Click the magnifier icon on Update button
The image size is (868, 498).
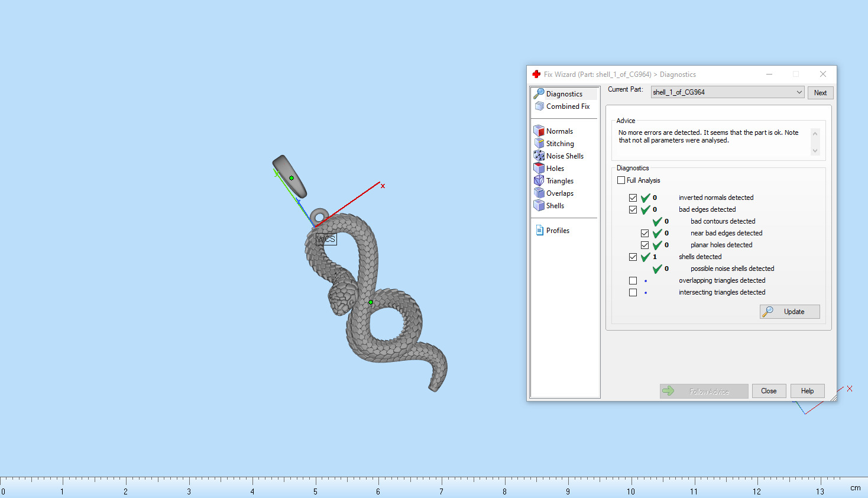click(768, 311)
